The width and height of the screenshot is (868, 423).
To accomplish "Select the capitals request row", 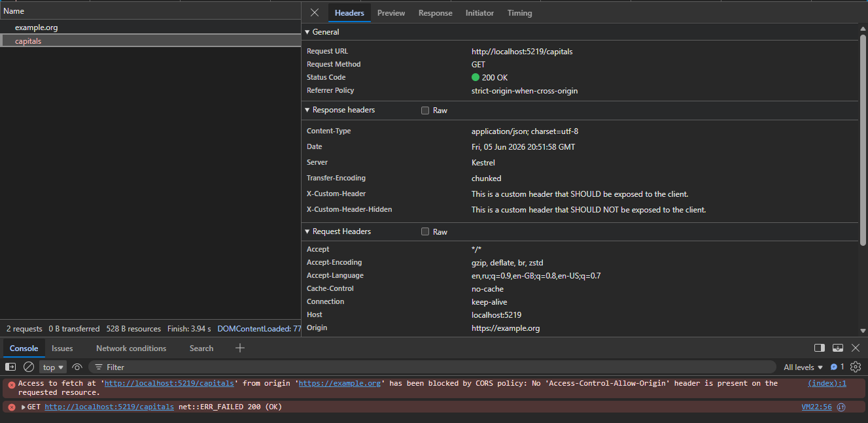I will [150, 41].
